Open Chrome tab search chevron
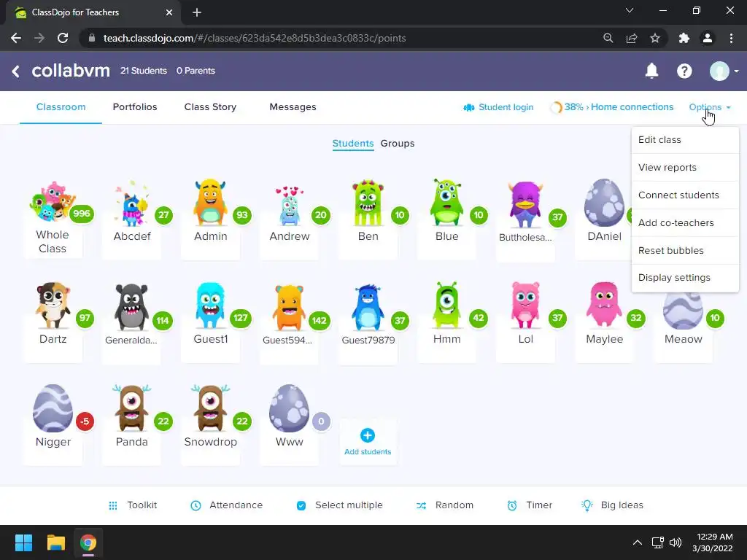Image resolution: width=747 pixels, height=560 pixels. point(630,10)
